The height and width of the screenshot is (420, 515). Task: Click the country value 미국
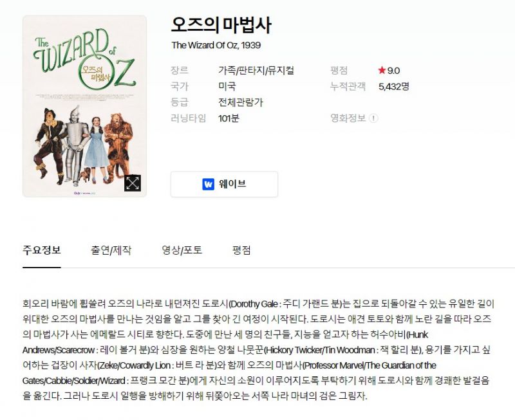point(227,86)
